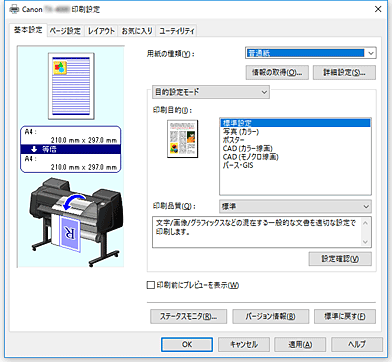
Task: Expand the 印刷品質 dropdown showing 標準
Action: pyautogui.click(x=295, y=207)
